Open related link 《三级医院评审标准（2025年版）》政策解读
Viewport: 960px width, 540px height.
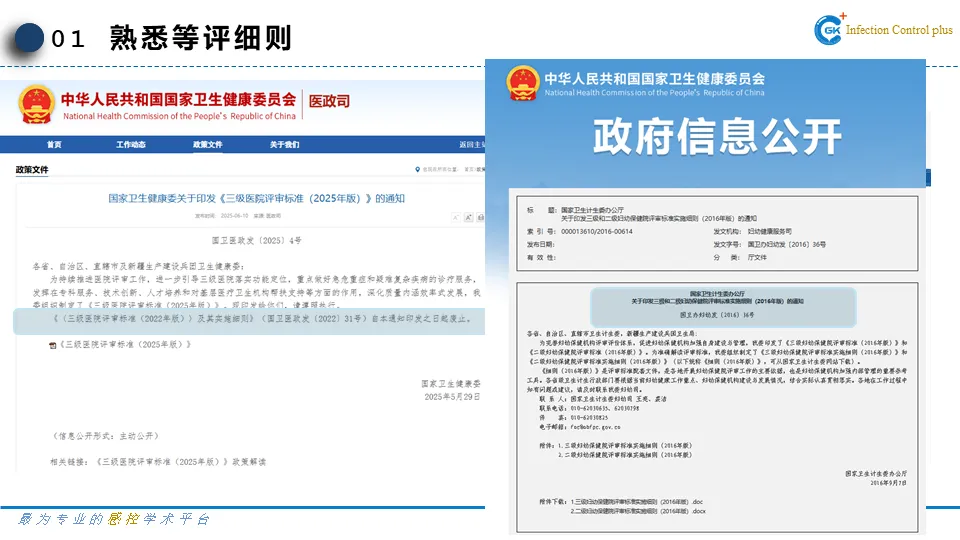(181, 462)
